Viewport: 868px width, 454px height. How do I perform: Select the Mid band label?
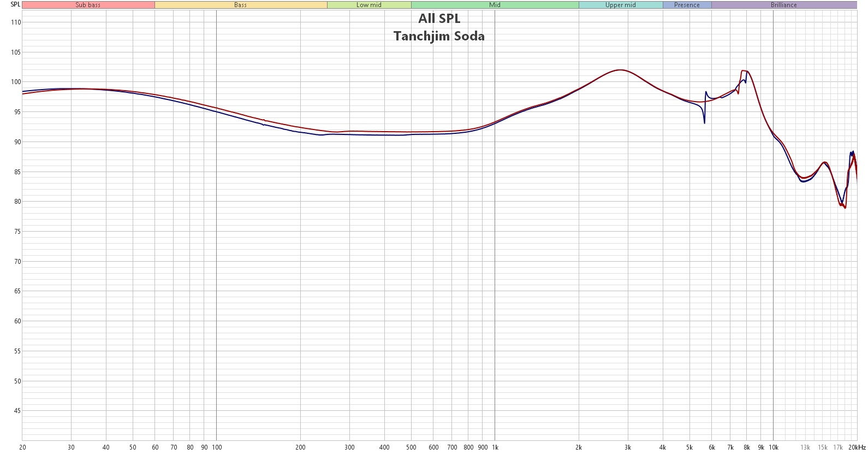(495, 5)
